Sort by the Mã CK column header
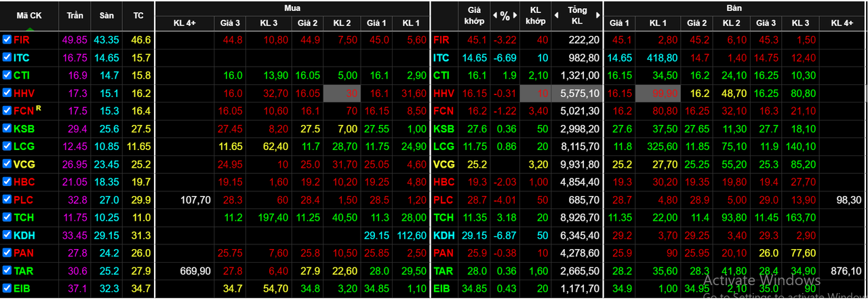The image size is (868, 300). click(x=30, y=15)
